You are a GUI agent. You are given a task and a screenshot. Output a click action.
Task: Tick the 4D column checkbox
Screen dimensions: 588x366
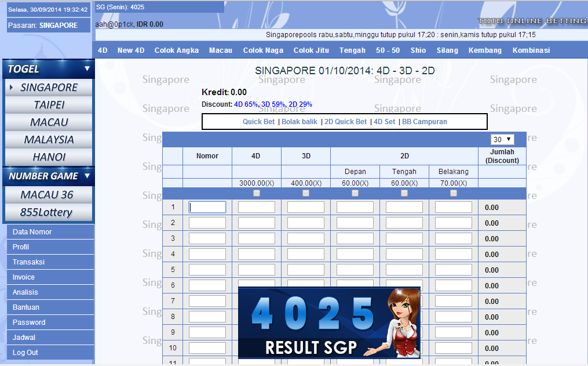point(257,193)
